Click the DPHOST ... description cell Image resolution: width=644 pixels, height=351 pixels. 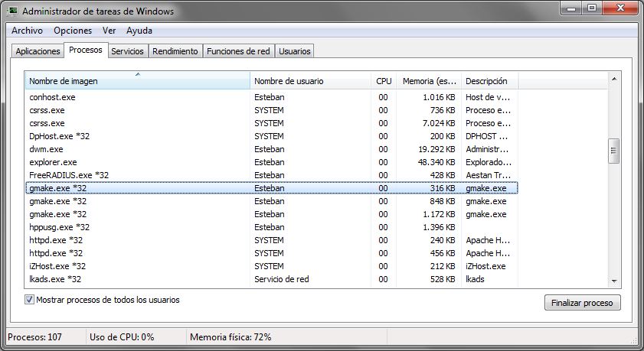[487, 136]
